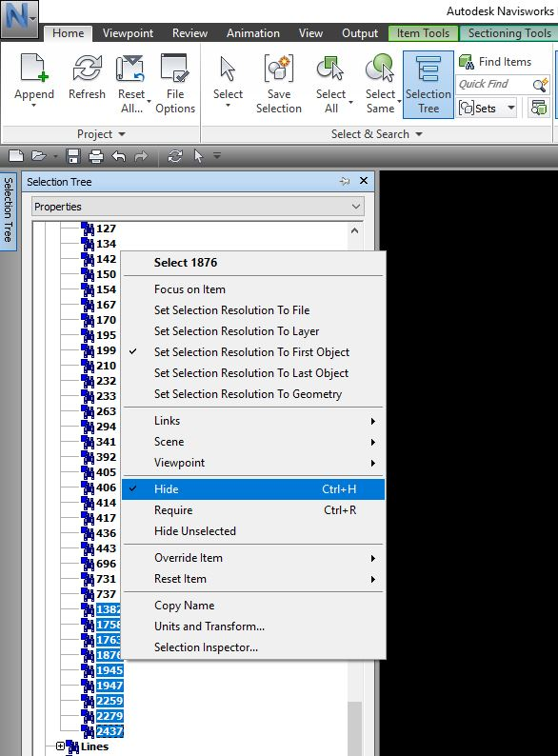Open the Scene submenu
Viewport: 558px width, 756px height.
point(253,442)
